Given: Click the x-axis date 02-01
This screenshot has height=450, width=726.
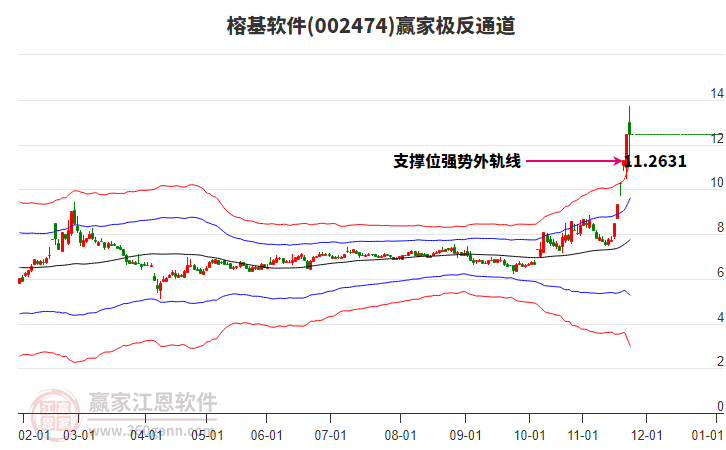Looking at the screenshot, I should point(34,436).
